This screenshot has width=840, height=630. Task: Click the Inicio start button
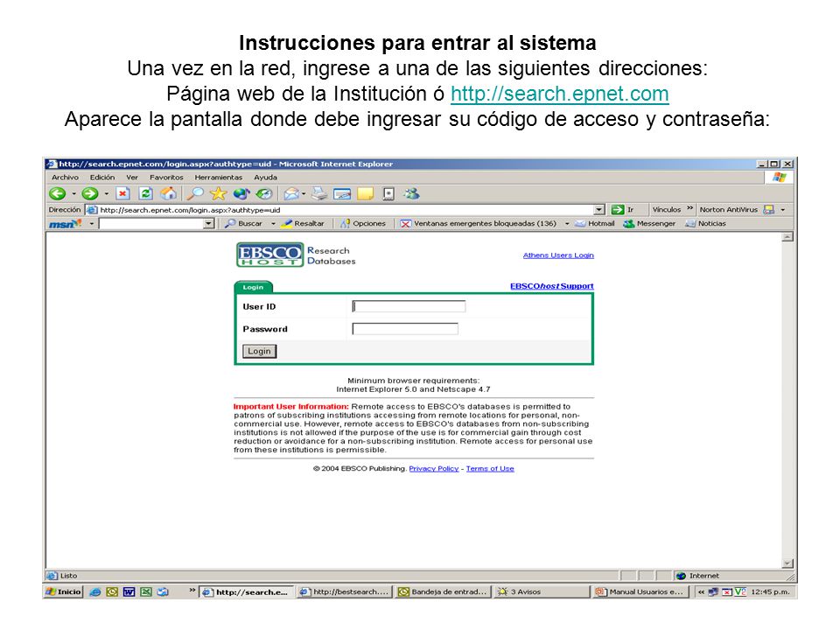[x=64, y=591]
